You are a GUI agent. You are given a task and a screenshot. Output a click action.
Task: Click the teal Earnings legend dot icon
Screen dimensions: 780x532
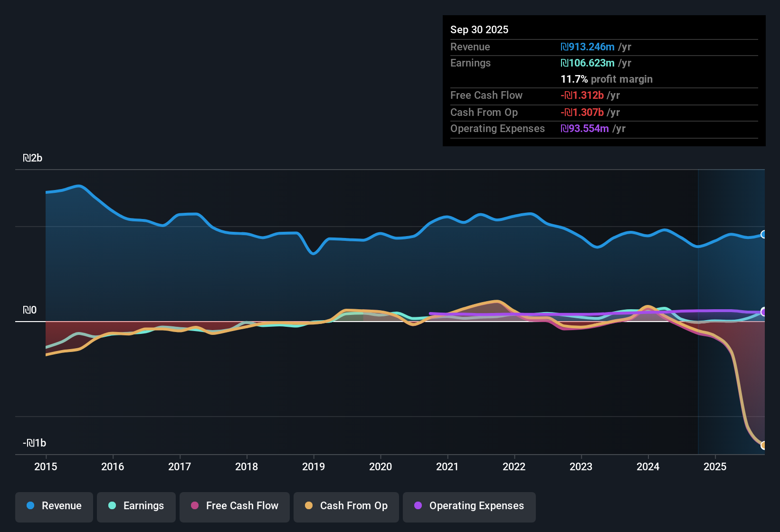pyautogui.click(x=112, y=506)
